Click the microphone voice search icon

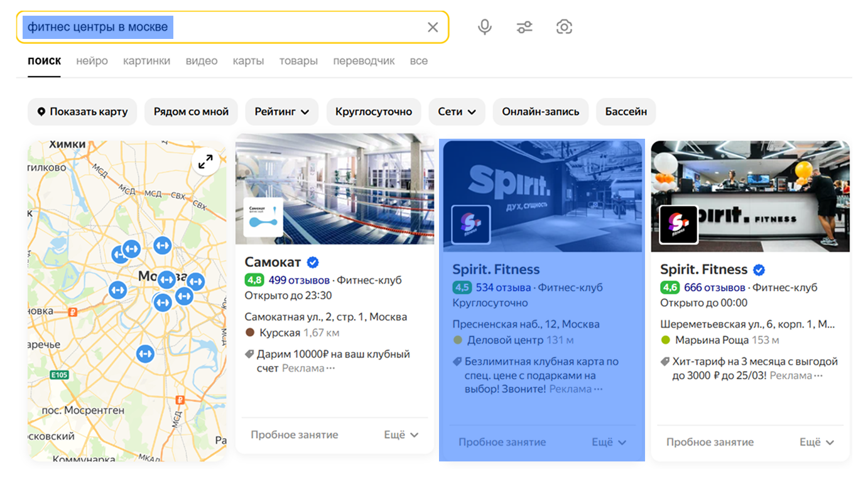coord(484,27)
